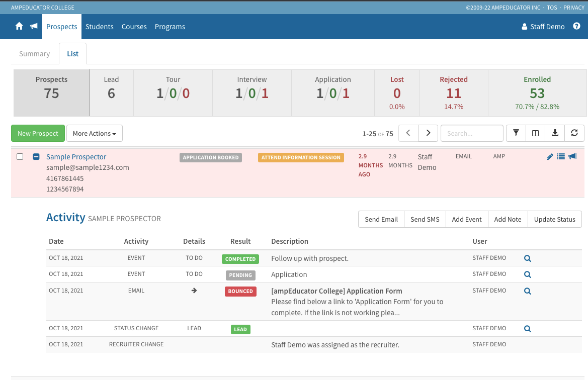Open the More Actions dropdown
The image size is (588, 380).
94,133
